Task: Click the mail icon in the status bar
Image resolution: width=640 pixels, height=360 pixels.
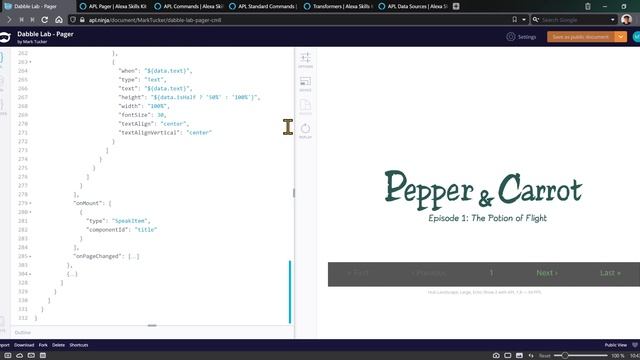Action: coord(31,356)
